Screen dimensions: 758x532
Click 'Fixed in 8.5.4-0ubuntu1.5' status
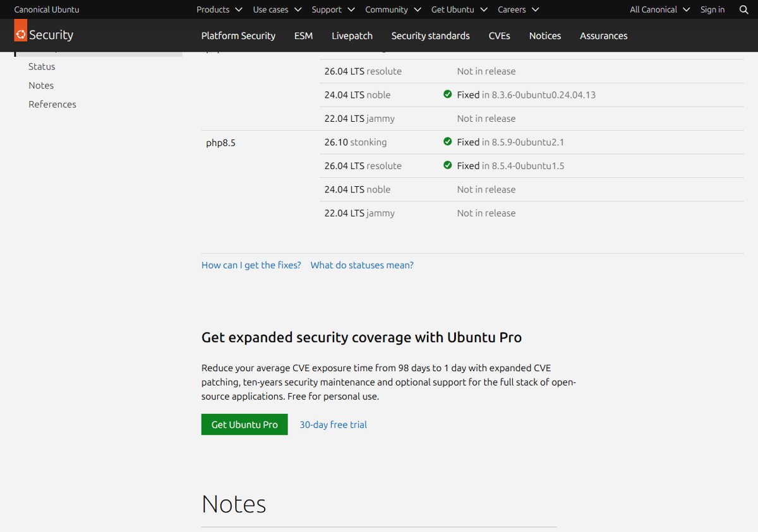tap(510, 165)
